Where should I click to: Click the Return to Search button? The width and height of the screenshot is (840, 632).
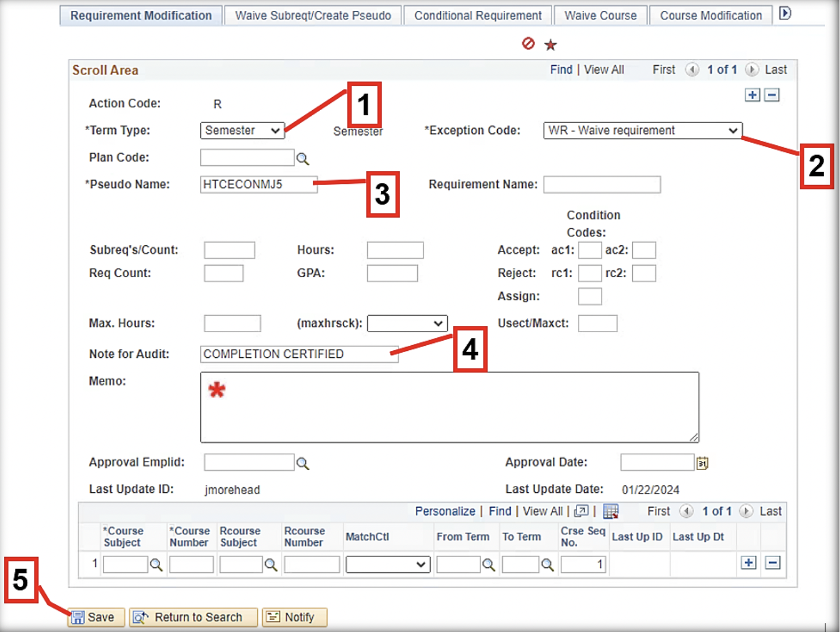click(x=193, y=617)
